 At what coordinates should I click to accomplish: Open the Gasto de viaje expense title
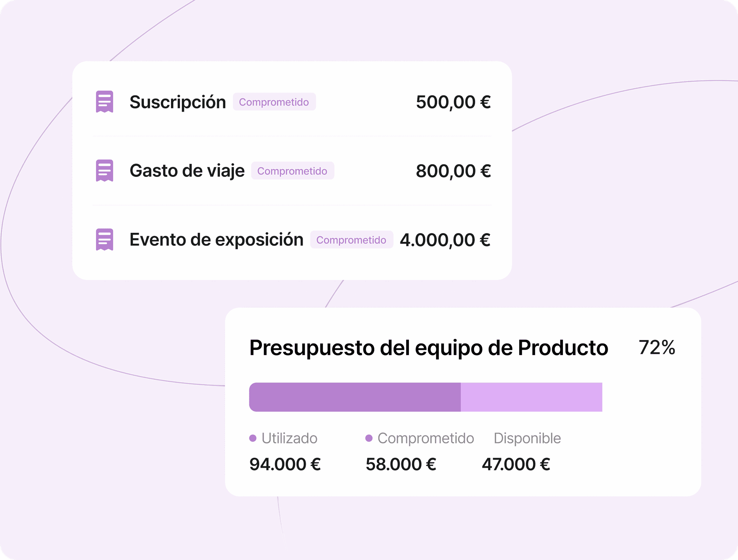pos(187,171)
